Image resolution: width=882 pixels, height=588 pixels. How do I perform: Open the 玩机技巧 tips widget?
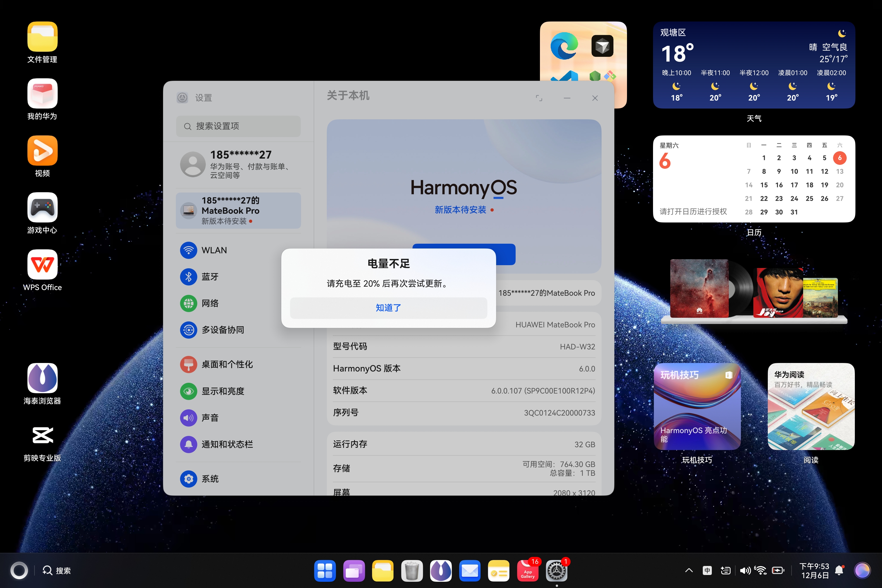[697, 407]
